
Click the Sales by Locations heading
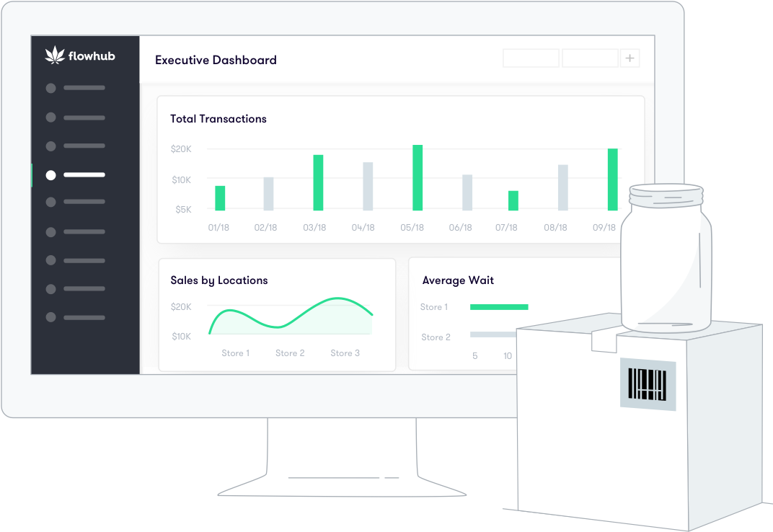(x=219, y=280)
